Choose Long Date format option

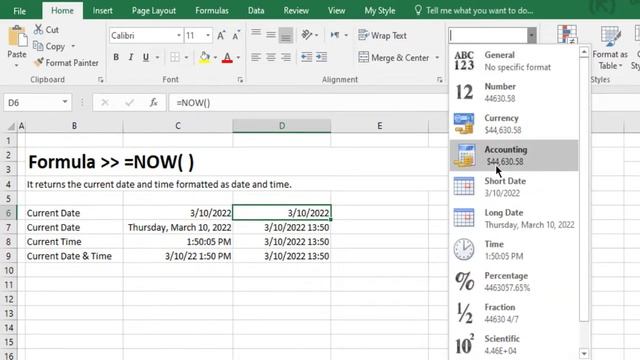(x=514, y=218)
